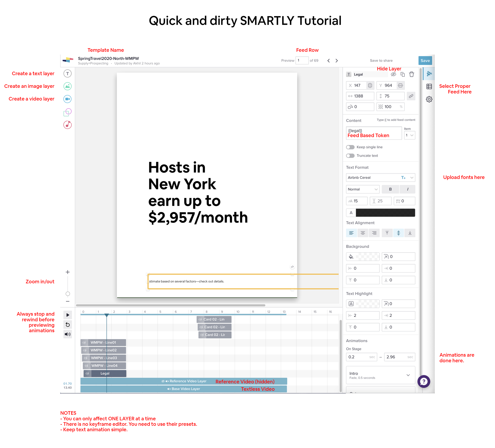Go to previous feed row

(x=328, y=61)
